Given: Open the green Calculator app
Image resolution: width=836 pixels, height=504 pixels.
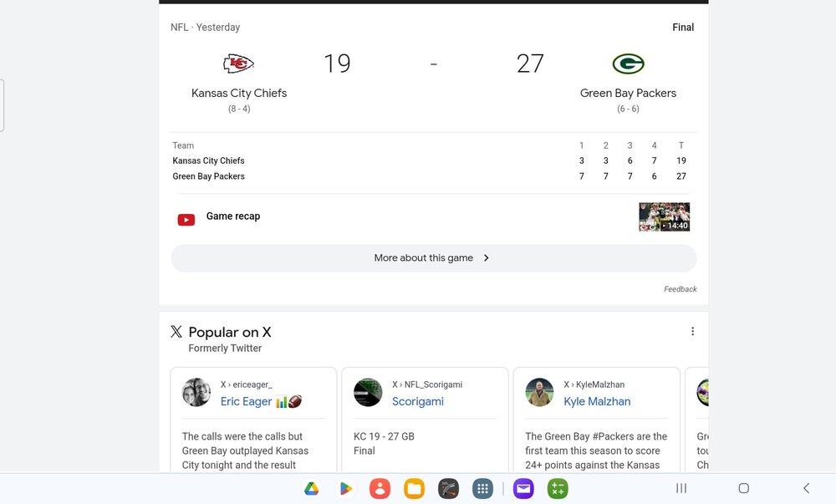Looking at the screenshot, I should click(x=558, y=489).
